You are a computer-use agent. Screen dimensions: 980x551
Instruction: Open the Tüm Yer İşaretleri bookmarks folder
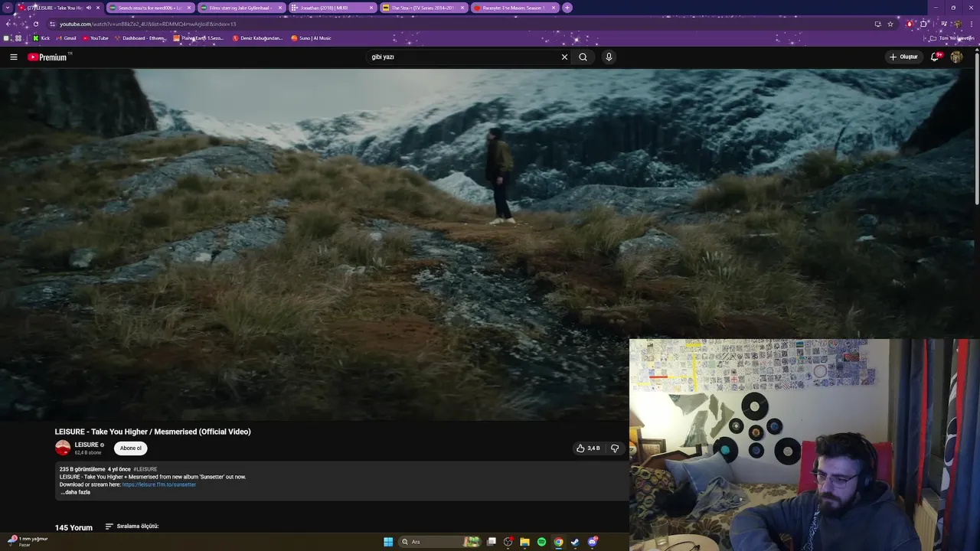coord(953,38)
